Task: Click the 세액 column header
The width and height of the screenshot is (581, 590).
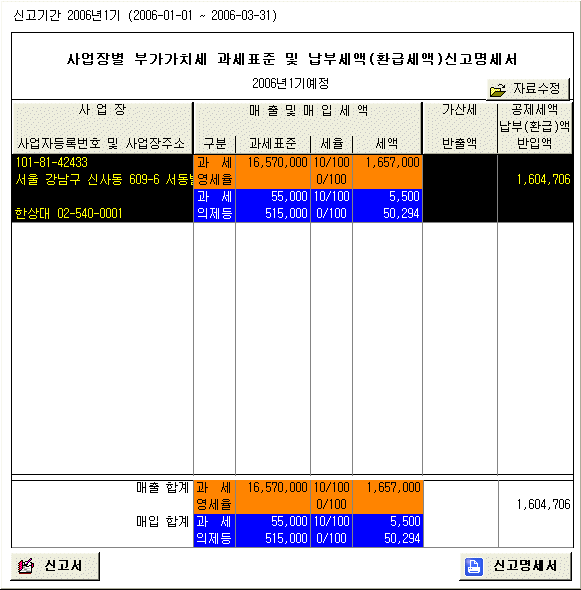Action: (387, 143)
